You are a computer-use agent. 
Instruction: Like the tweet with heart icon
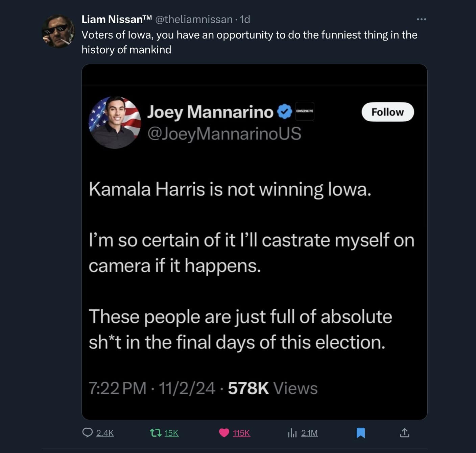click(x=224, y=433)
